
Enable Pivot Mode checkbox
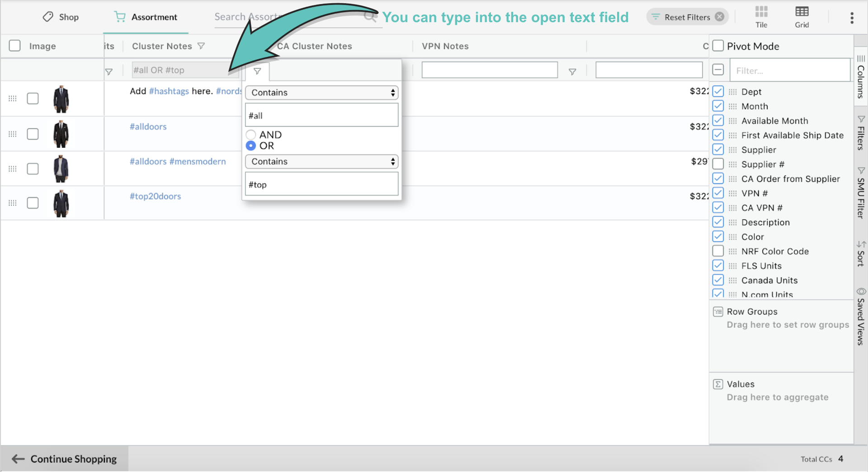pyautogui.click(x=718, y=46)
